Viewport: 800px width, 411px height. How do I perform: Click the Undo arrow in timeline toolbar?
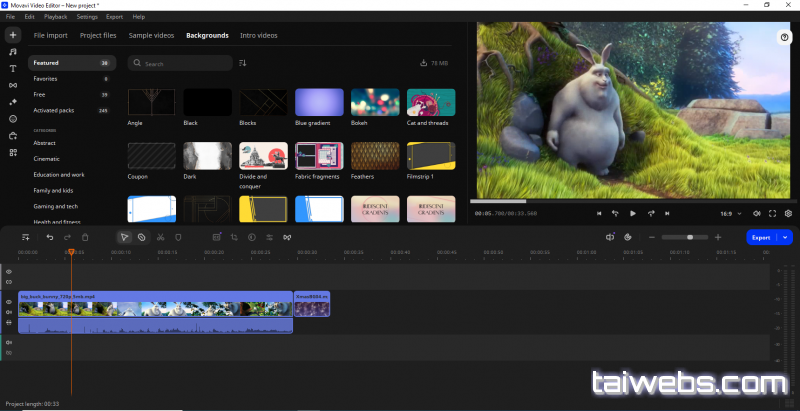pyautogui.click(x=50, y=237)
